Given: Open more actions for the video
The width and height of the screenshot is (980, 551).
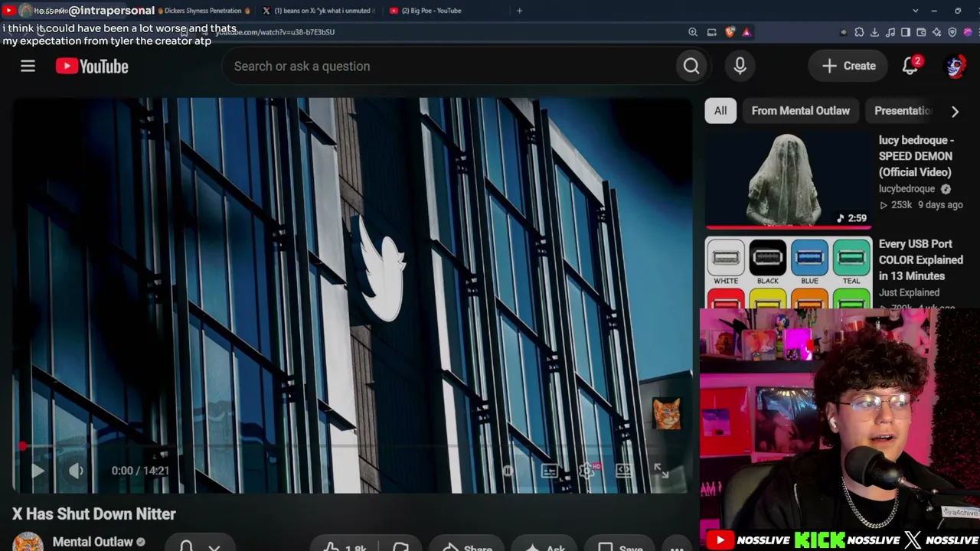Looking at the screenshot, I should 677,546.
